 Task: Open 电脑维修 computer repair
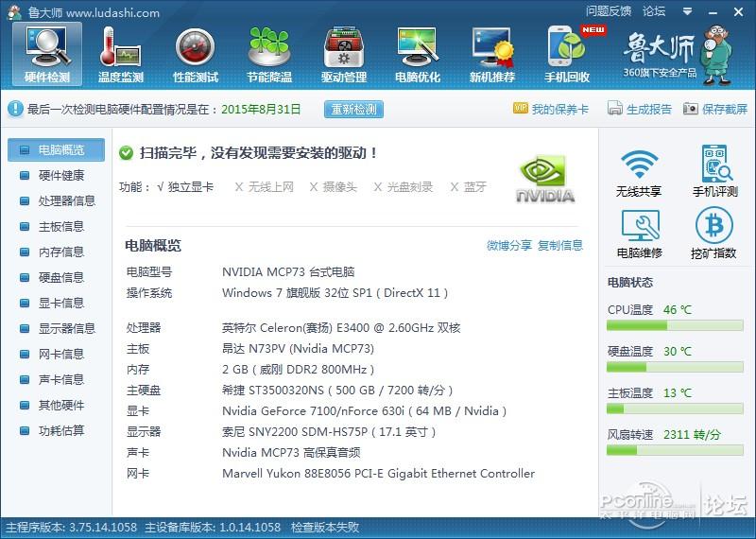[640, 234]
